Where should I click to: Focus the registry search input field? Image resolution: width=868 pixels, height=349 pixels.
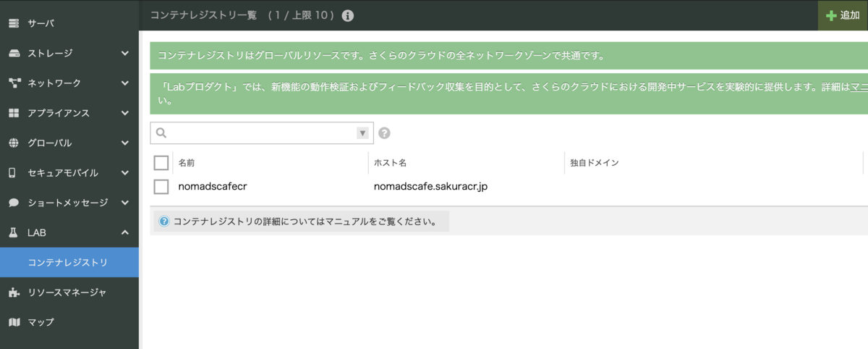pyautogui.click(x=262, y=133)
